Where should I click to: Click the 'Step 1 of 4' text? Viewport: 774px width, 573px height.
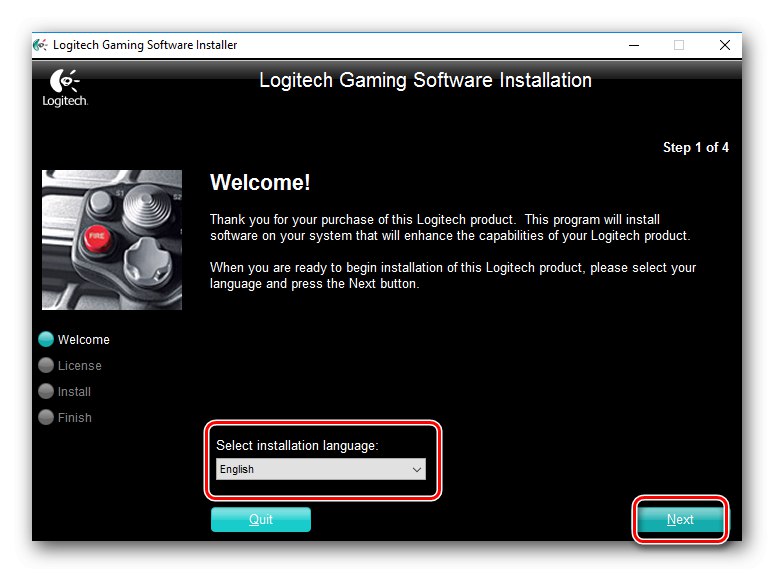tap(696, 147)
